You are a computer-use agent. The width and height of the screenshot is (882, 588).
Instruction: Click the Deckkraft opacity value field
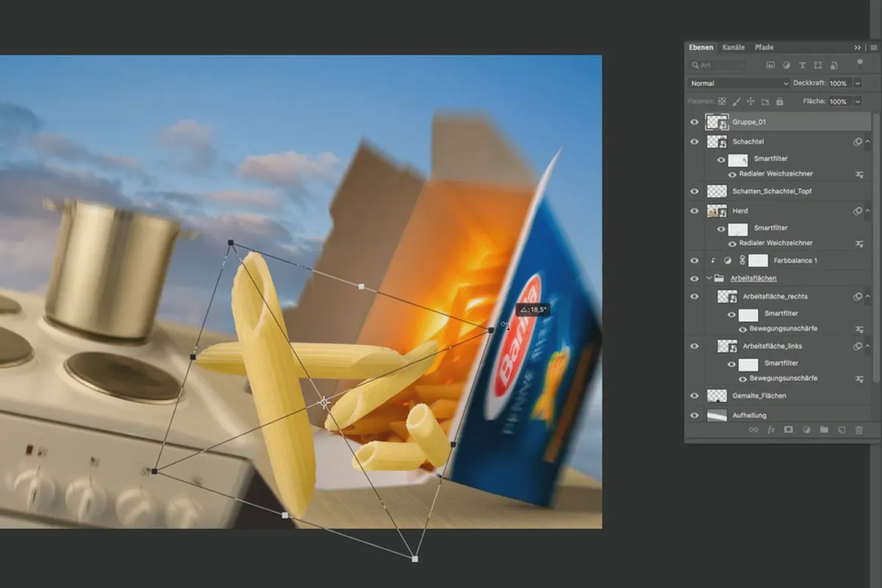840,83
